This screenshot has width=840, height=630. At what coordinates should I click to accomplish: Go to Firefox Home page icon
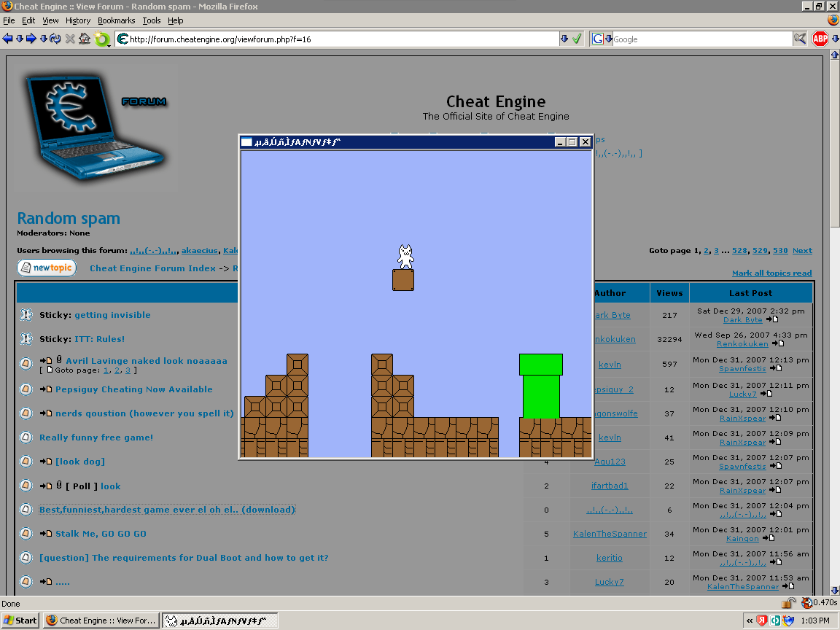coord(85,39)
